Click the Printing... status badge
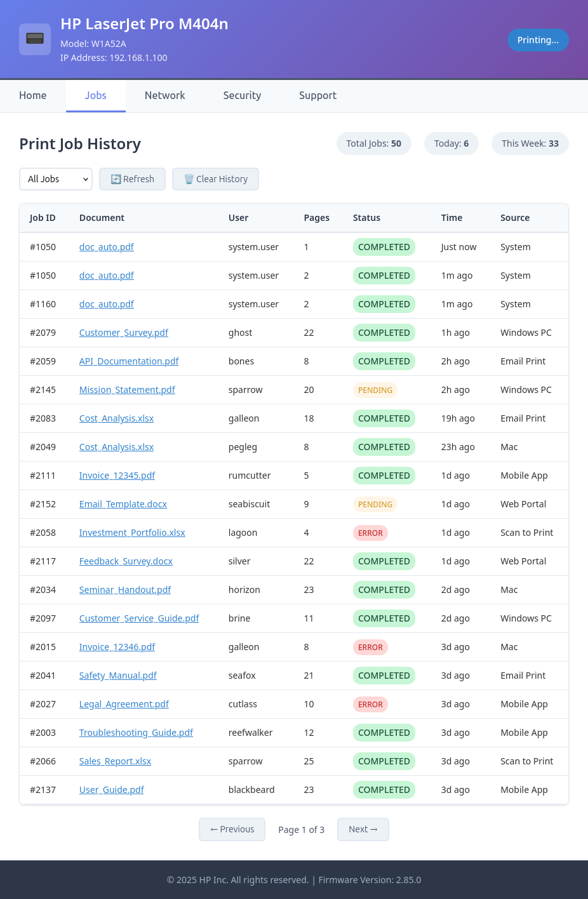This screenshot has height=899, width=588. tap(537, 40)
